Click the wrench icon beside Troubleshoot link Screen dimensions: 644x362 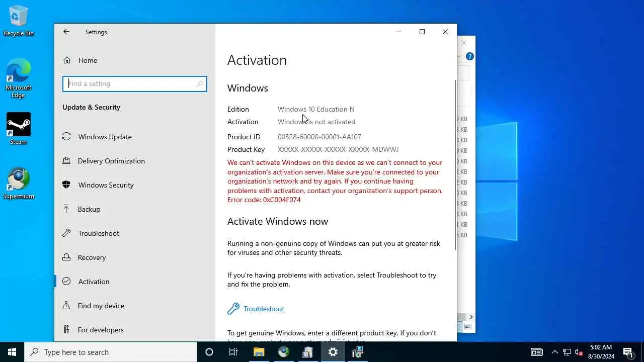click(x=233, y=309)
